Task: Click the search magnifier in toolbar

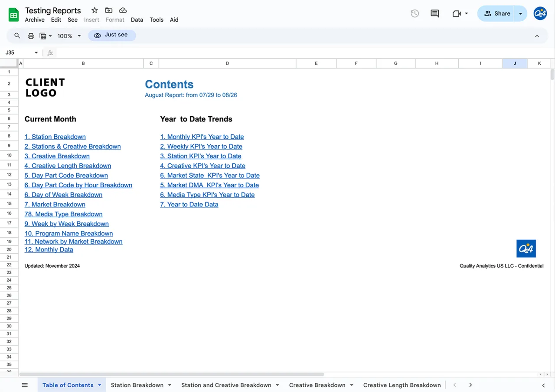Action: [x=17, y=36]
